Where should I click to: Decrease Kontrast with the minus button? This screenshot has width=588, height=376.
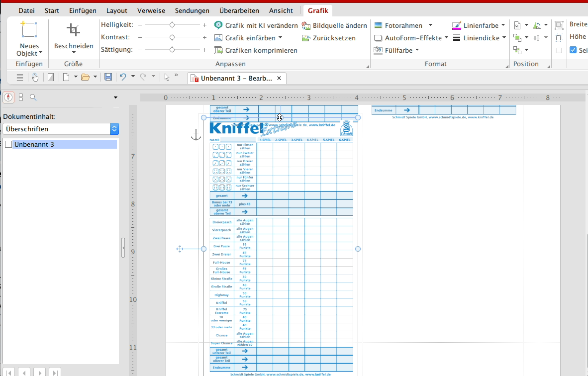140,37
